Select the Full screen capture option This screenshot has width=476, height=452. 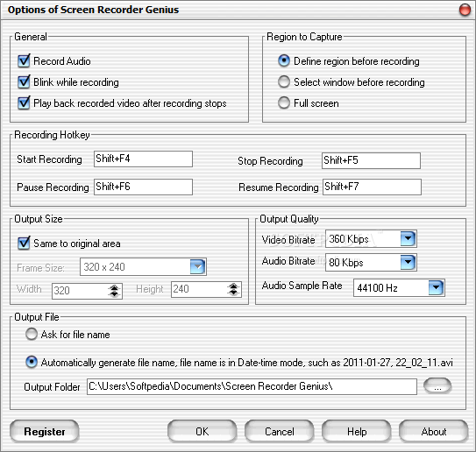[284, 102]
